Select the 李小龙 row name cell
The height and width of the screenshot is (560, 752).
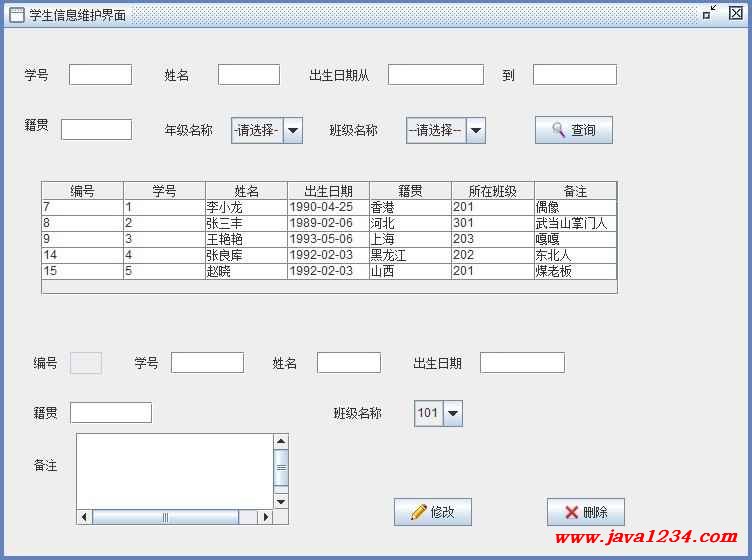pyautogui.click(x=247, y=207)
